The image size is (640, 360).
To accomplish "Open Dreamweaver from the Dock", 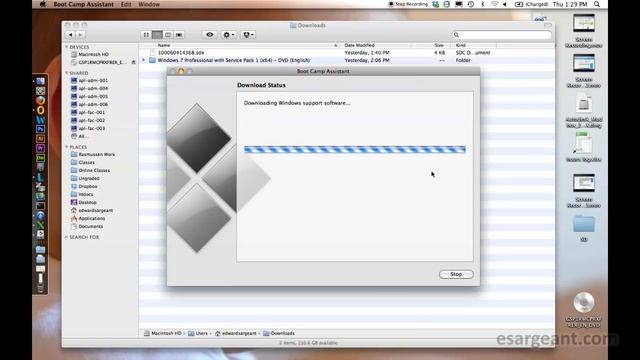I will pyautogui.click(x=40, y=158).
